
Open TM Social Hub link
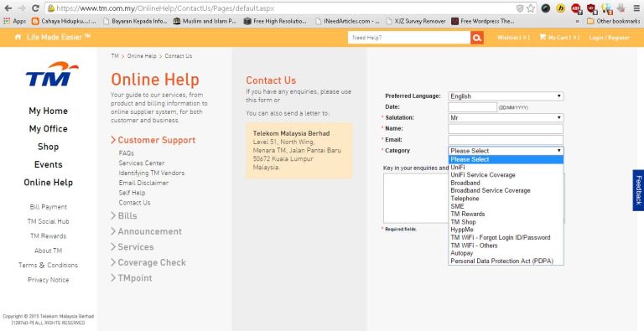pyautogui.click(x=48, y=221)
